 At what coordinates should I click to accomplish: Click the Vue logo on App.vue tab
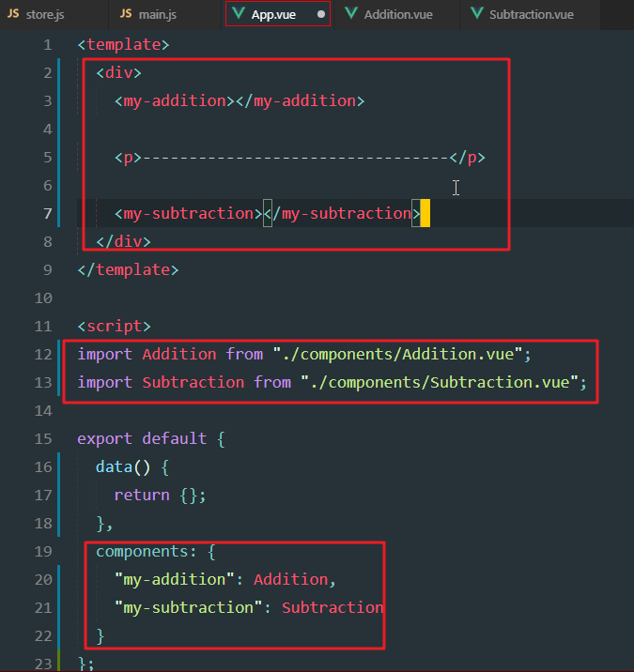point(239,15)
